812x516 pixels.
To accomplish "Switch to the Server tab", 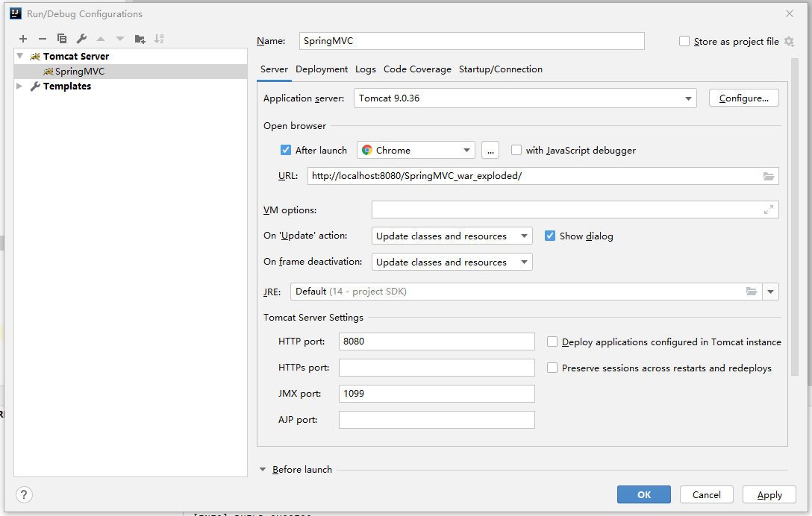I will (x=274, y=69).
